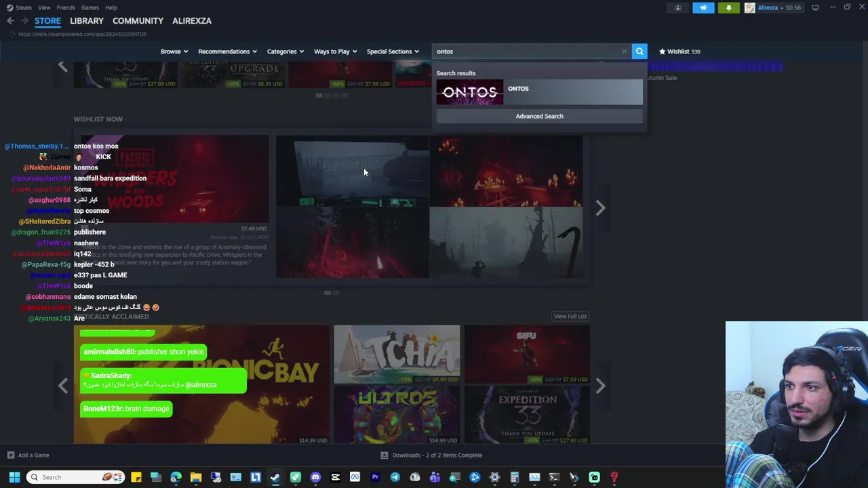This screenshot has width=868, height=488.
Task: Open the ALIREXZA profile tab
Action: pyautogui.click(x=192, y=21)
